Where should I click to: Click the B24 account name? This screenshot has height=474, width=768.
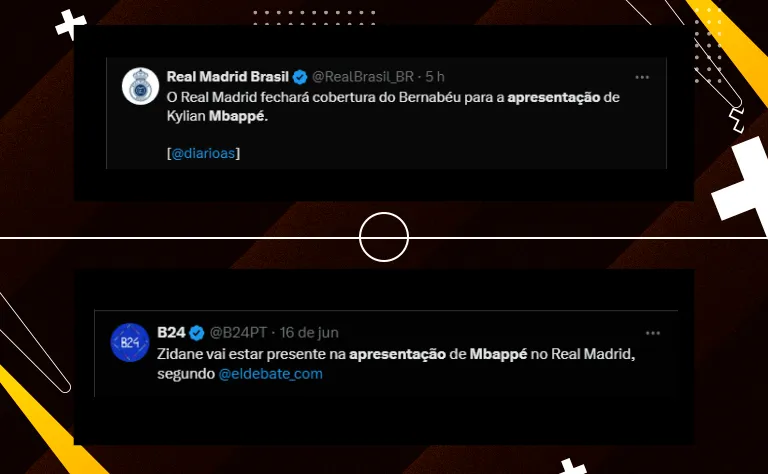171,332
